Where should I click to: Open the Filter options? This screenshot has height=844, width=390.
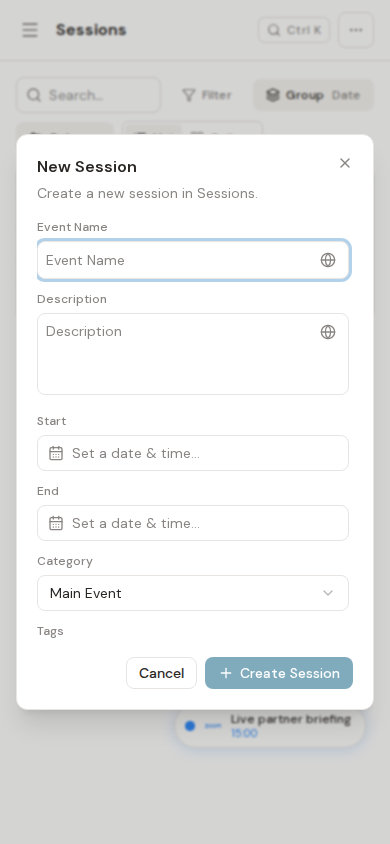pos(207,95)
